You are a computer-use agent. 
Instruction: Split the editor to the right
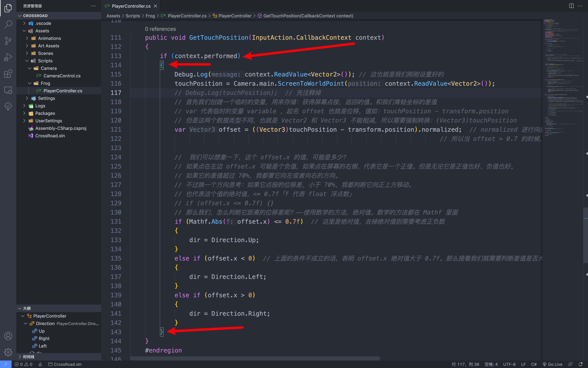coord(571,6)
